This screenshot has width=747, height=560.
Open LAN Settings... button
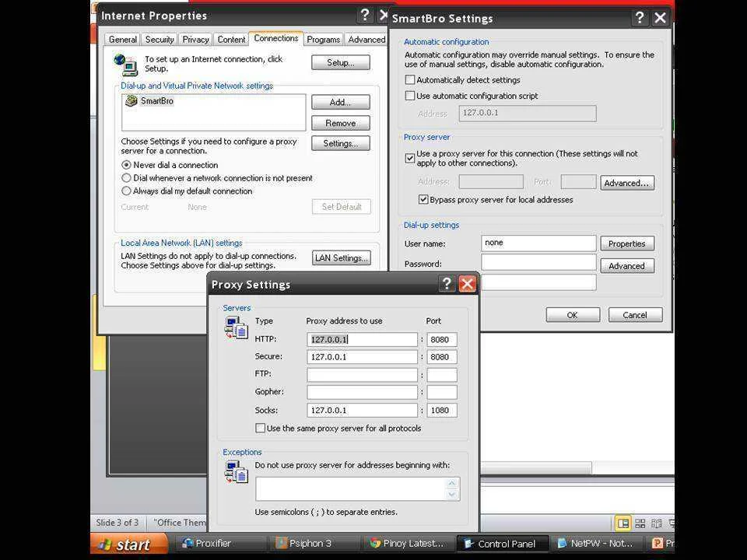point(341,258)
